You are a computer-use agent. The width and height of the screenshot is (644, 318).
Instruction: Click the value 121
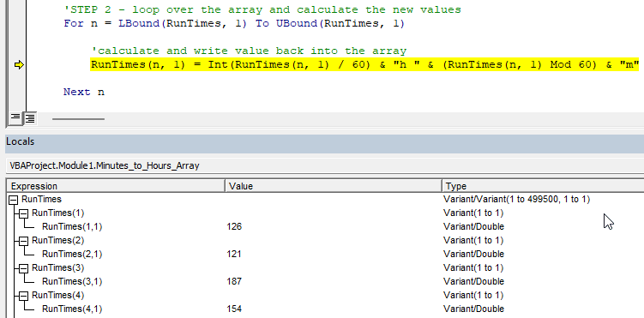pos(234,254)
